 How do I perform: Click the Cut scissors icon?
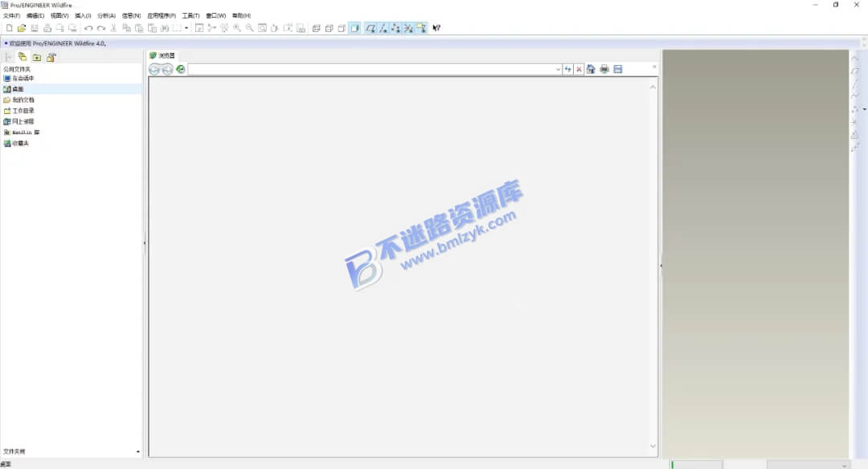pyautogui.click(x=113, y=27)
